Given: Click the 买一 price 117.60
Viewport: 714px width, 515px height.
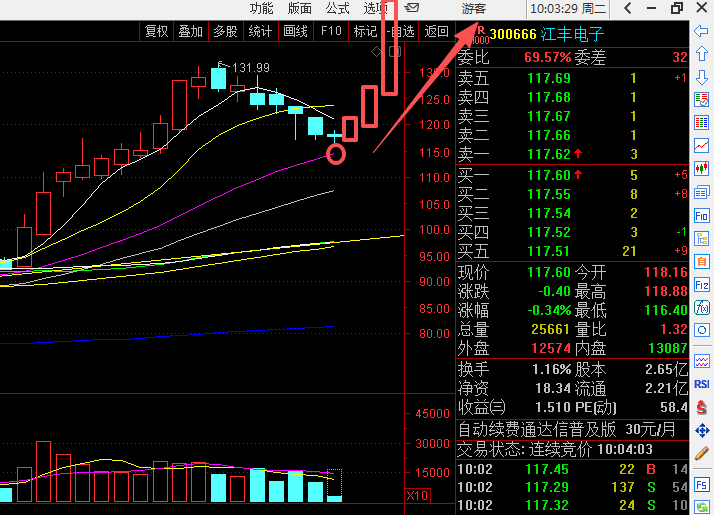Looking at the screenshot, I should pyautogui.click(x=549, y=175).
